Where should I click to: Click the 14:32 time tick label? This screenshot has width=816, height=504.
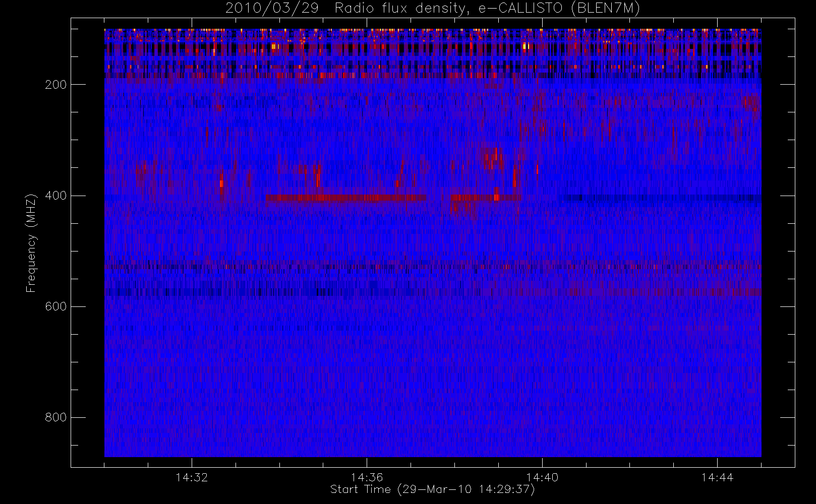192,477
